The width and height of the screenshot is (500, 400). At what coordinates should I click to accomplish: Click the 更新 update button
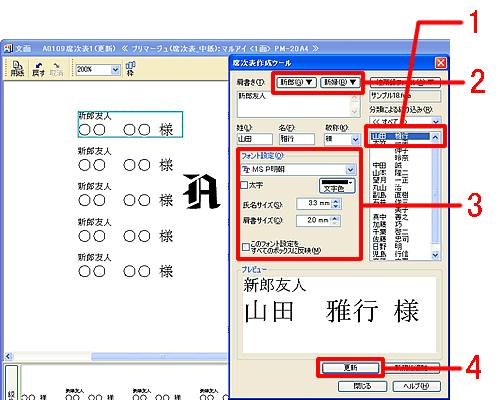(x=350, y=368)
